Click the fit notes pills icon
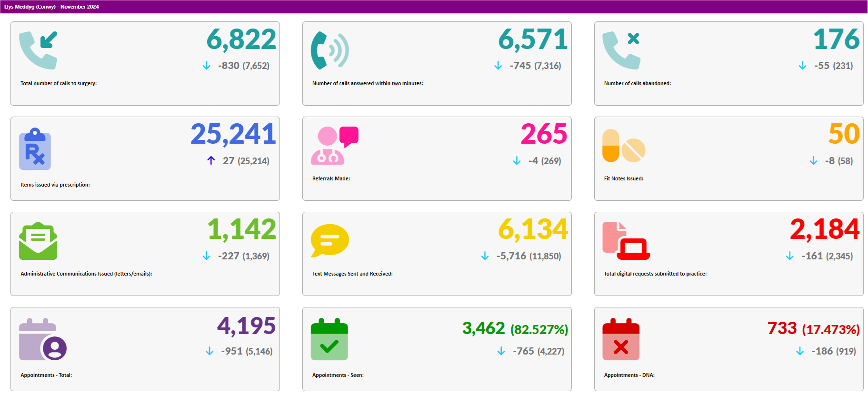The image size is (868, 395). point(624,146)
